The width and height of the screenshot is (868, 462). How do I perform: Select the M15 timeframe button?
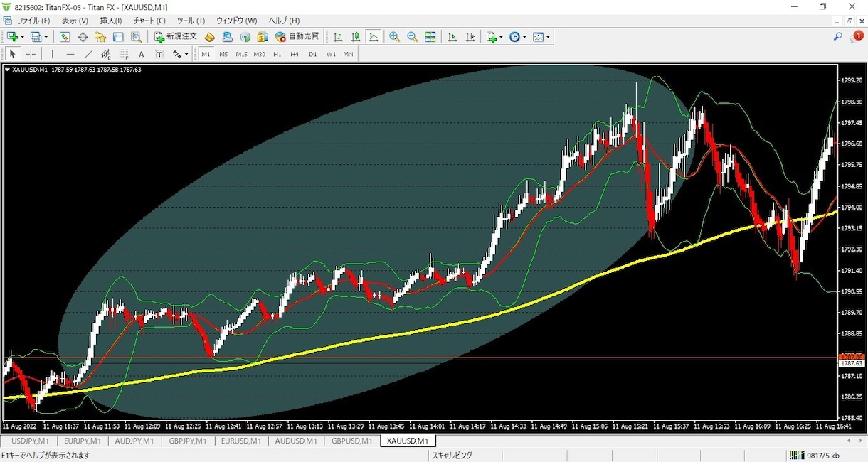[x=241, y=54]
